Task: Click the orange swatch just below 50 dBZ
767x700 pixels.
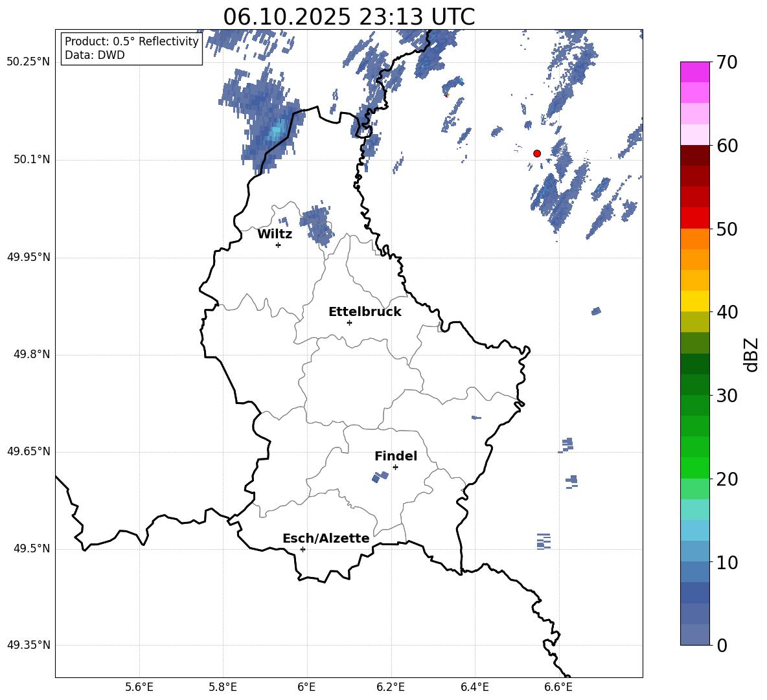Action: tap(695, 239)
